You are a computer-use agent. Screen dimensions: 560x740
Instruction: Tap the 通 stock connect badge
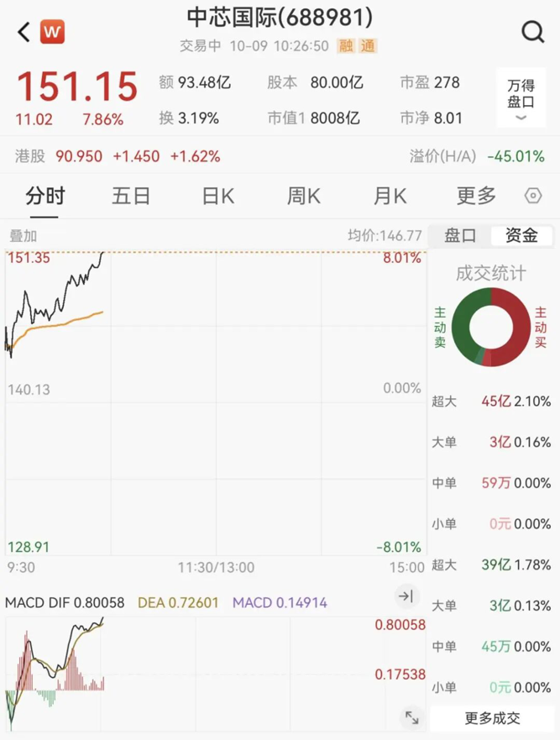click(x=368, y=46)
